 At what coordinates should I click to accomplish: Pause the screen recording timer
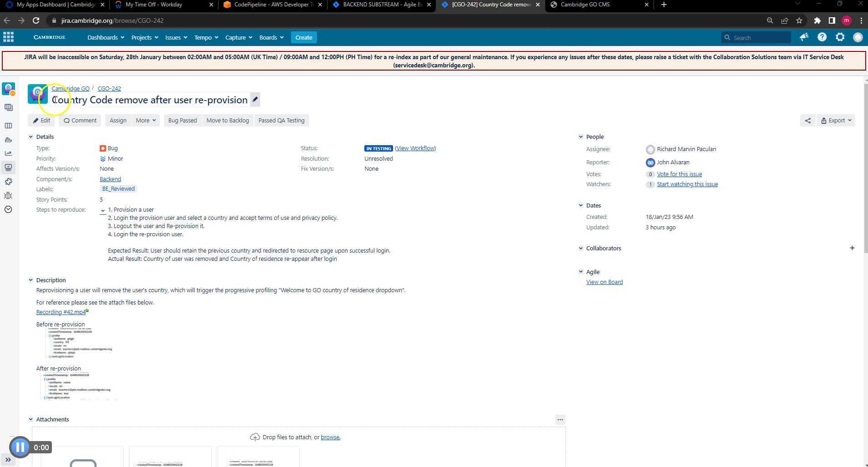click(x=20, y=447)
